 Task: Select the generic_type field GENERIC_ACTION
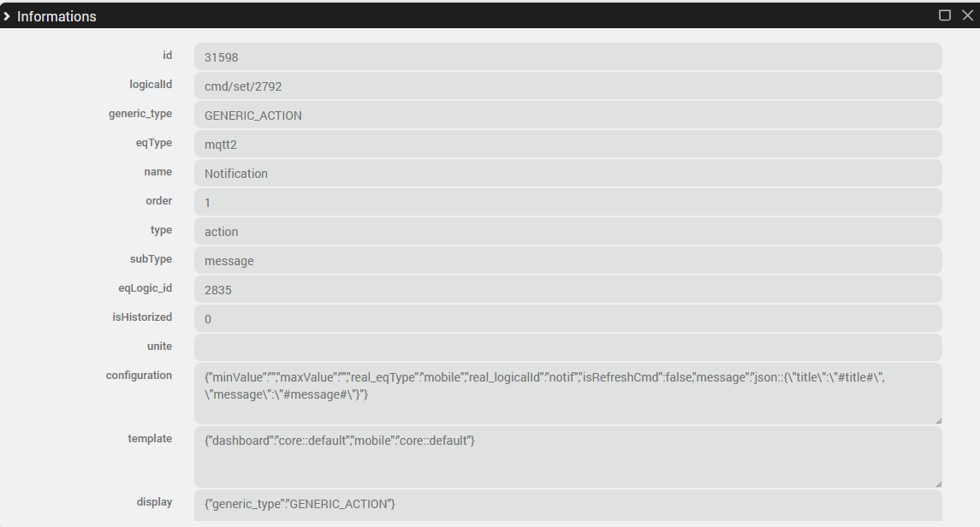pos(567,115)
